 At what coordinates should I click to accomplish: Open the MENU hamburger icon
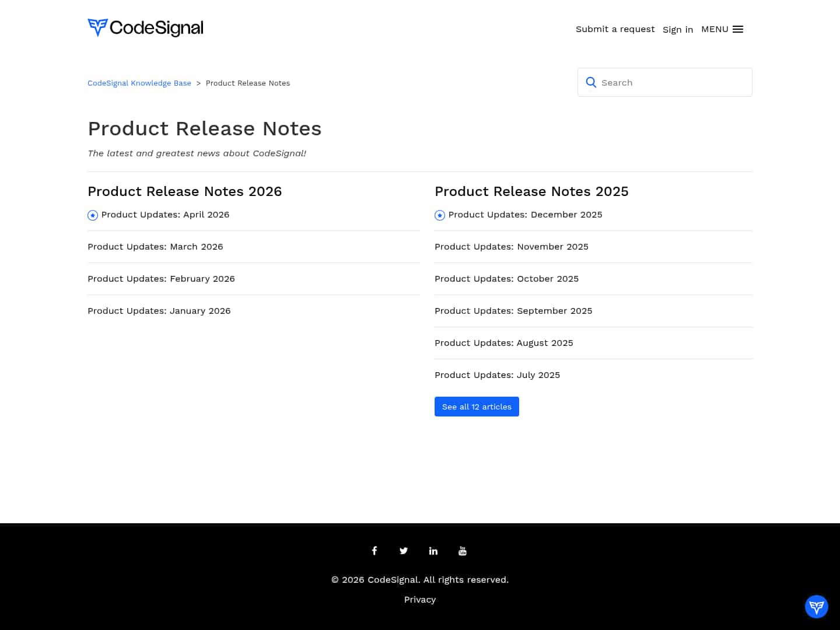(738, 29)
